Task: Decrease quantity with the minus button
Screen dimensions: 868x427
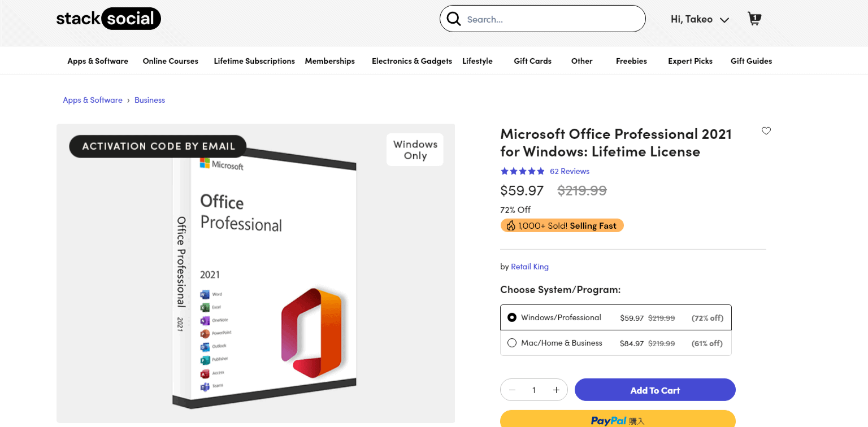Action: click(x=512, y=390)
